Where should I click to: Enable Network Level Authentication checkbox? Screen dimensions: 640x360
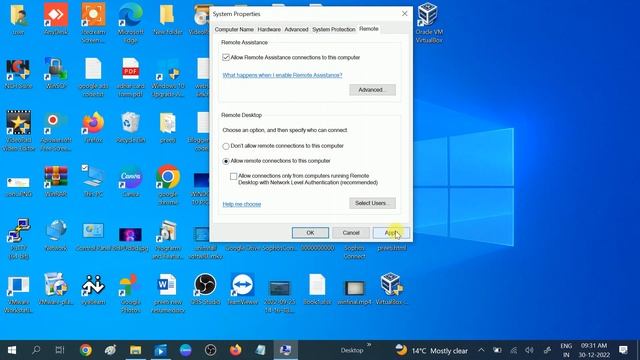(x=233, y=176)
